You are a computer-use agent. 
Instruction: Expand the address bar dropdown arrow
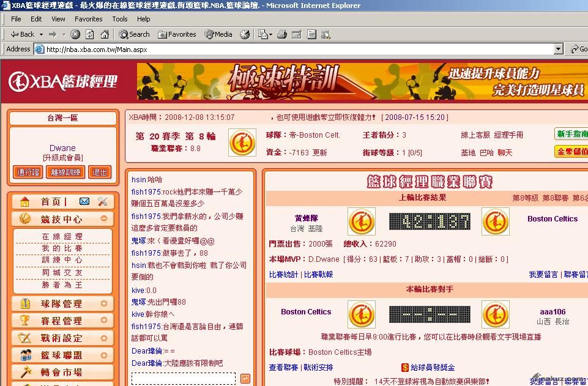tap(559, 49)
